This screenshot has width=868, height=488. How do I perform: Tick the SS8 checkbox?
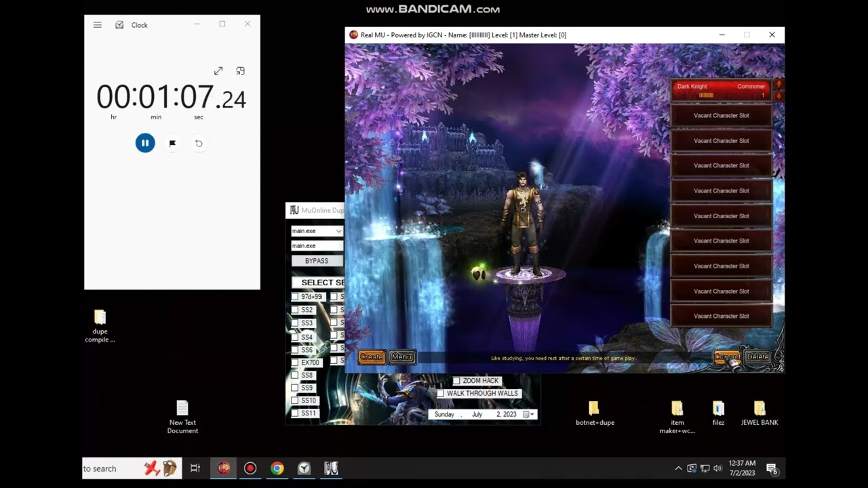tap(295, 375)
